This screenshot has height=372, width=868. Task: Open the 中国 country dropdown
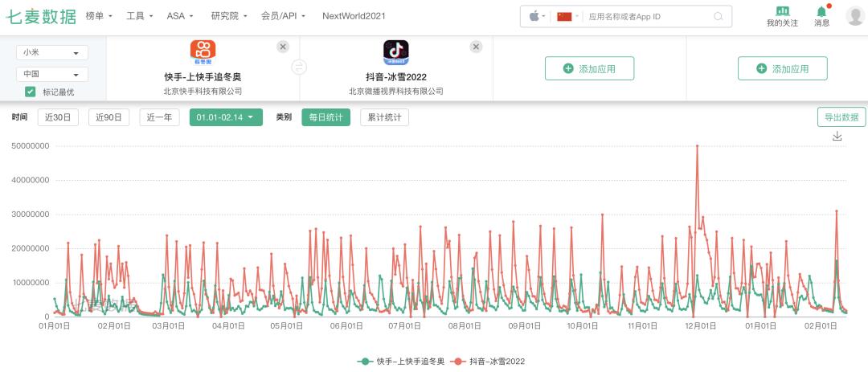[x=52, y=74]
